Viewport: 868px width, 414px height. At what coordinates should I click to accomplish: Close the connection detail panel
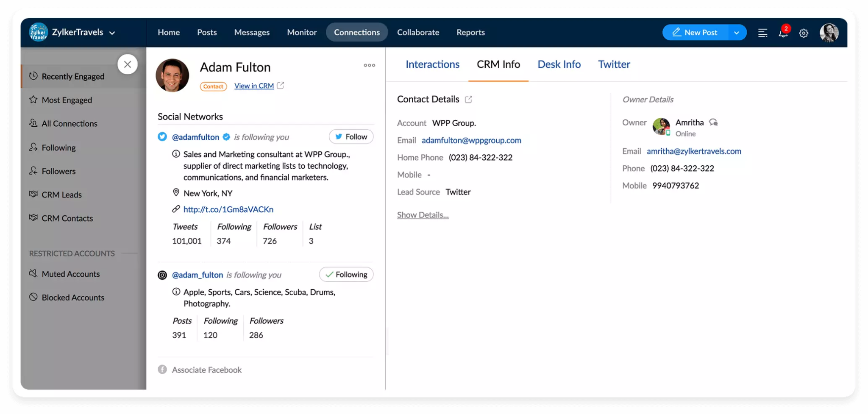point(128,64)
